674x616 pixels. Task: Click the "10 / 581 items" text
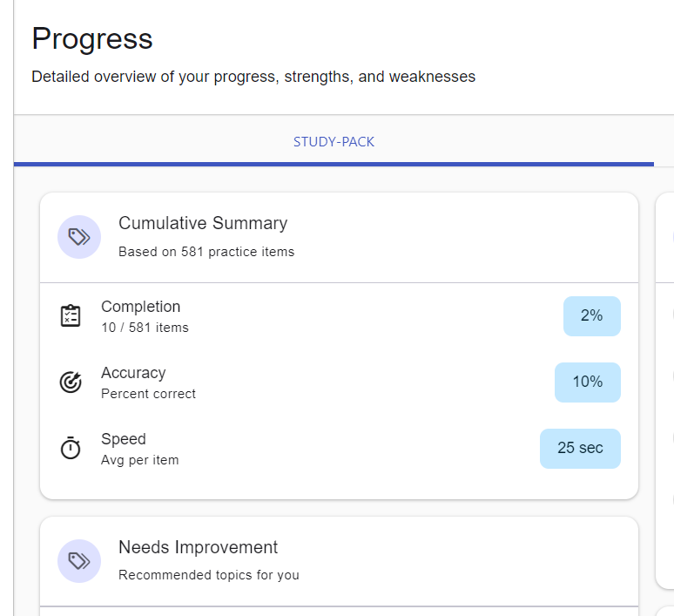(145, 328)
